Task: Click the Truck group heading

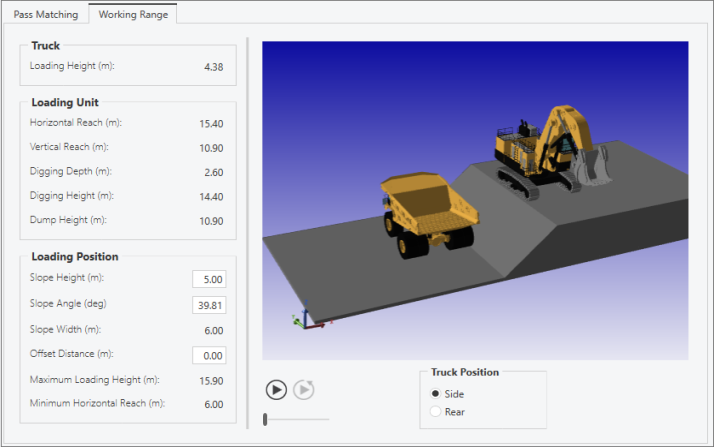Action: [x=46, y=46]
